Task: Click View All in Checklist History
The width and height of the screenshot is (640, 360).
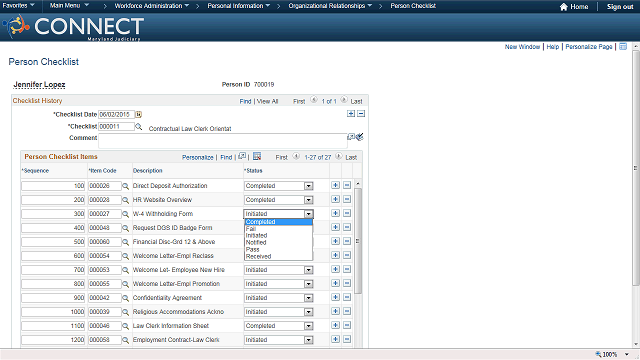Action: point(267,101)
